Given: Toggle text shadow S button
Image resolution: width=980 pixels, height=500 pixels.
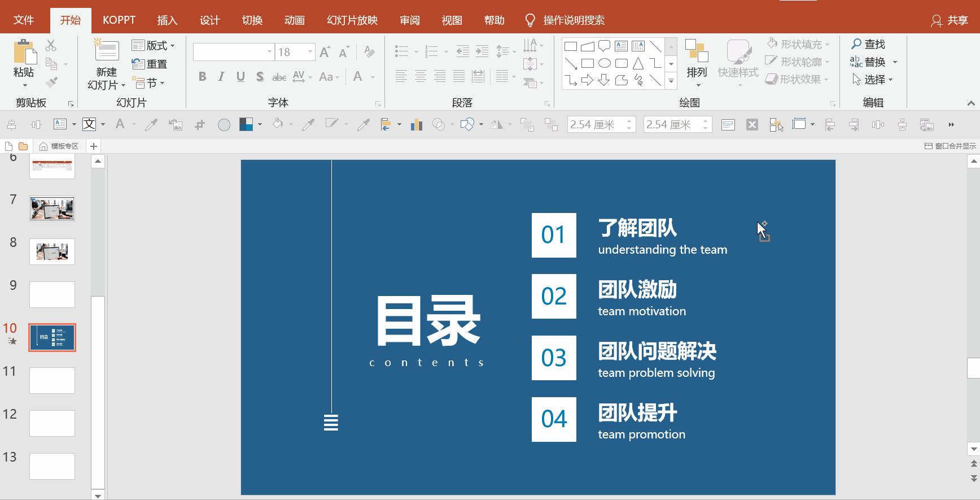Looking at the screenshot, I should (x=260, y=77).
